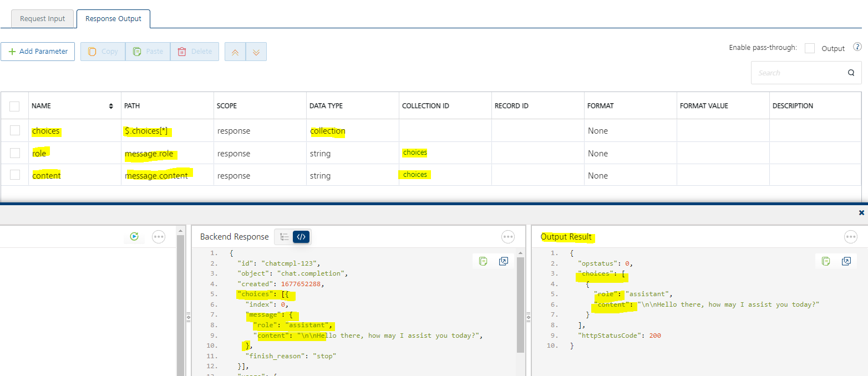This screenshot has height=376, width=868.
Task: Open the Output Result options menu
Action: click(x=850, y=236)
